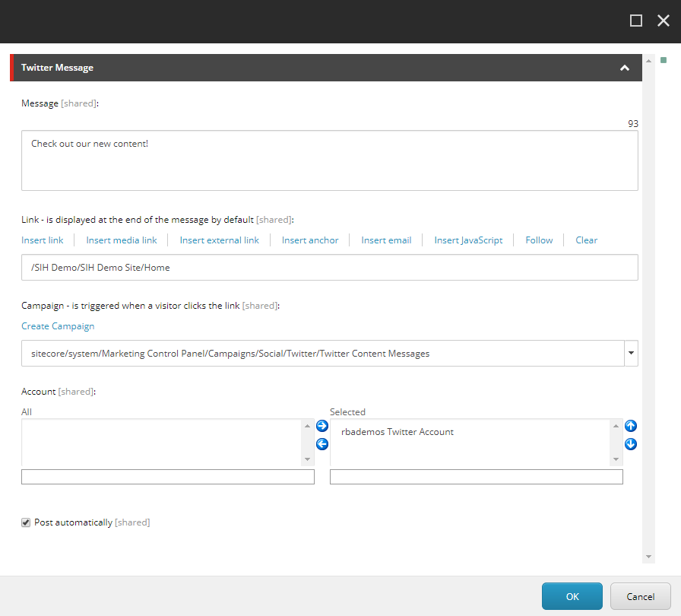The width and height of the screenshot is (681, 616).
Task: Collapse the Twitter Message section
Action: [x=624, y=68]
